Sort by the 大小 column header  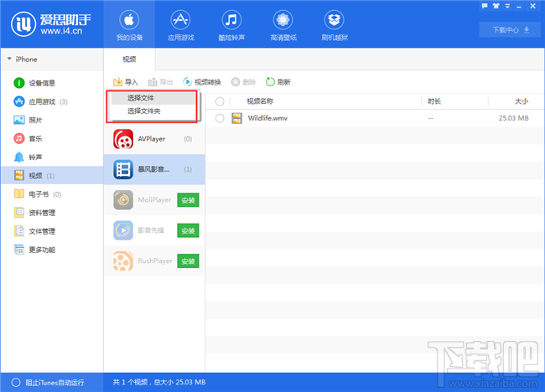522,101
